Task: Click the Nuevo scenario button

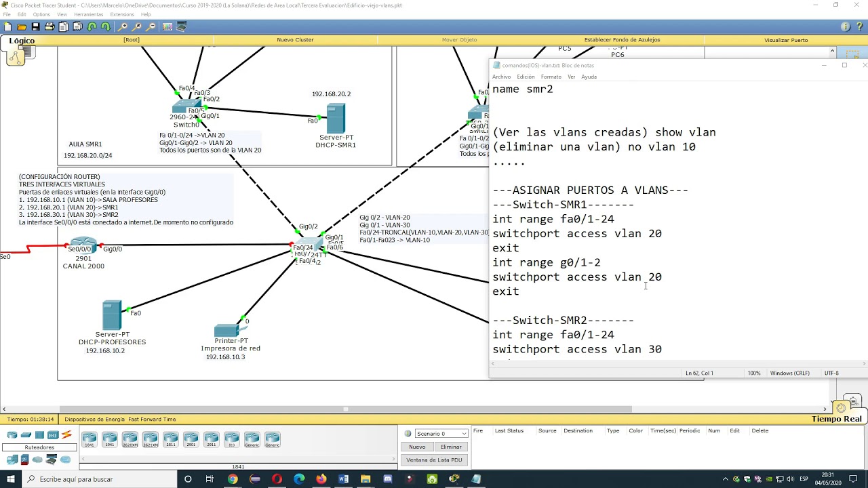Action: tap(417, 447)
